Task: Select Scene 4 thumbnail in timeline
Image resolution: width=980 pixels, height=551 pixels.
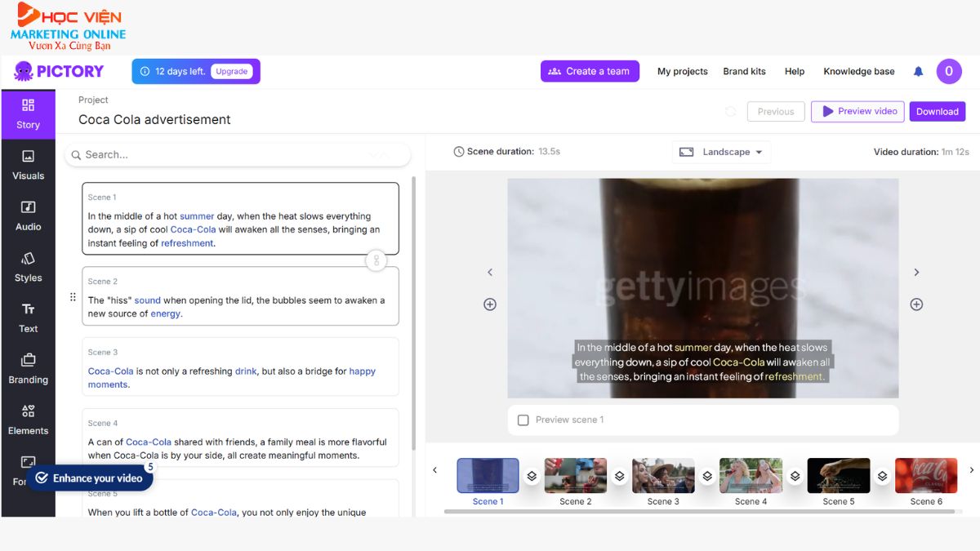Action: coord(751,476)
